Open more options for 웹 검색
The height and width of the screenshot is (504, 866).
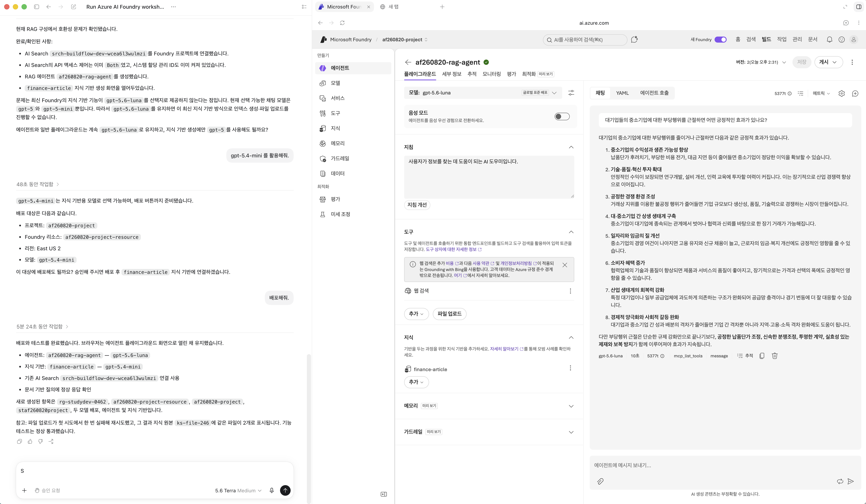(570, 291)
